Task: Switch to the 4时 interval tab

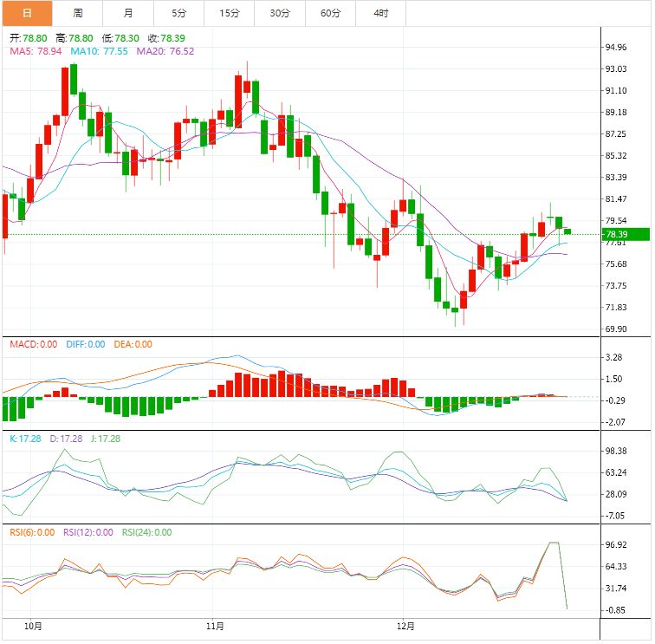Action: [381, 13]
